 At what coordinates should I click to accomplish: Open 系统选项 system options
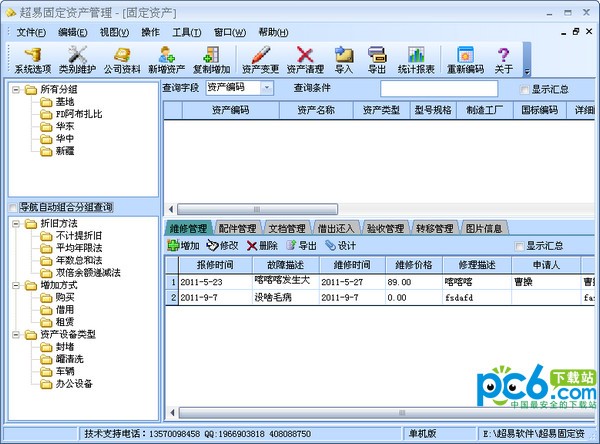click(x=33, y=60)
